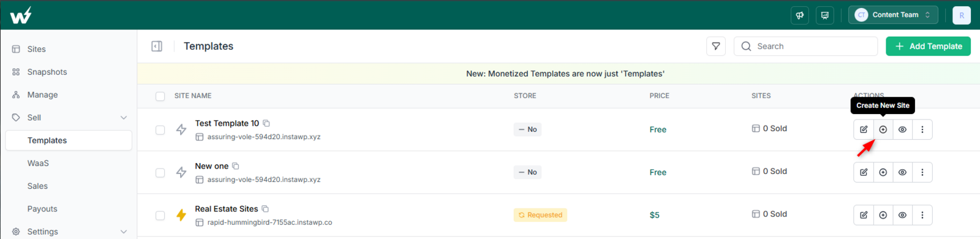Click the Requested store status badge
Viewport: 980px width, 239px height.
tap(541, 215)
